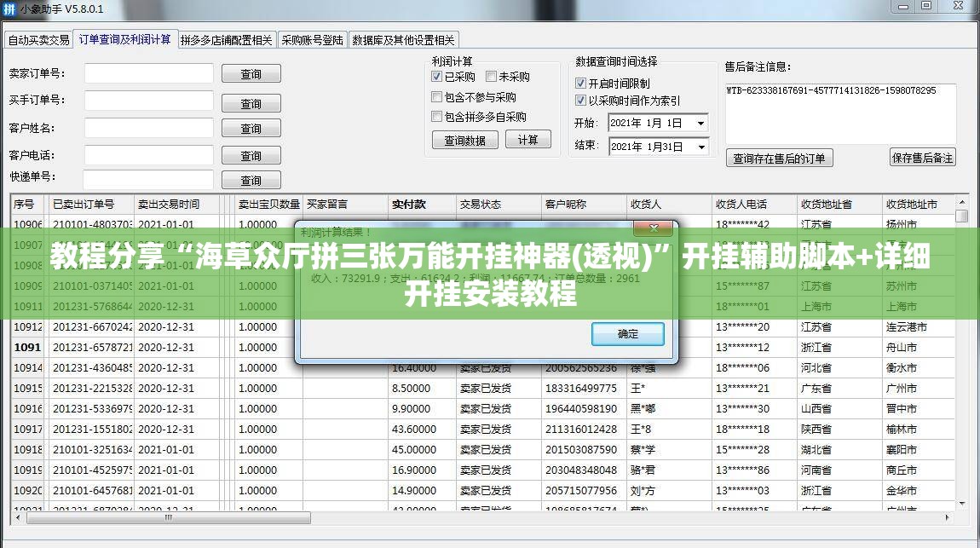Viewport: 980px width, 548px height.
Task: Click into the 客户电话 text box
Action: (x=149, y=156)
